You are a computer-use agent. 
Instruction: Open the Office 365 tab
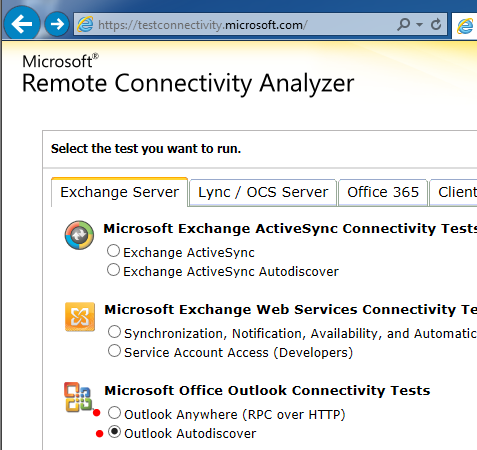point(383,192)
